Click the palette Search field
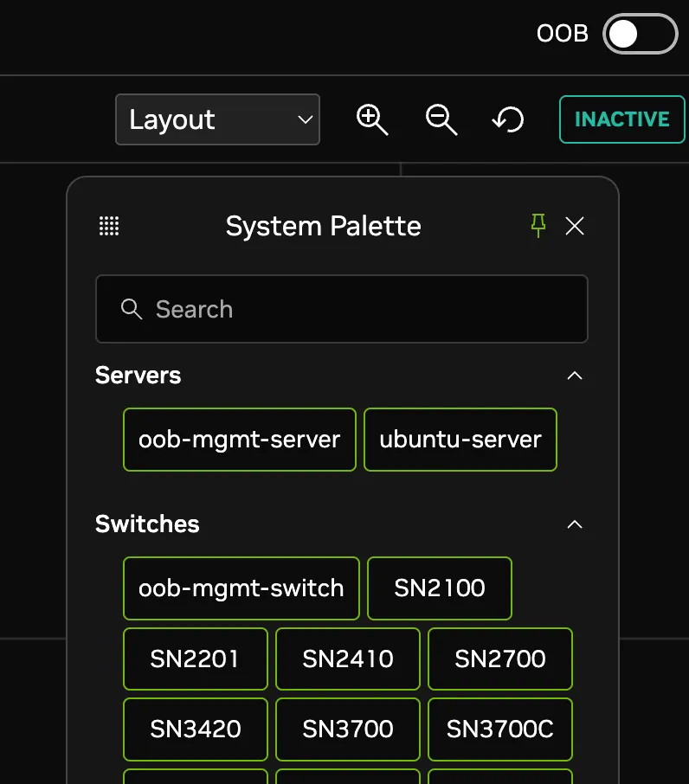The width and height of the screenshot is (689, 784). (x=342, y=309)
